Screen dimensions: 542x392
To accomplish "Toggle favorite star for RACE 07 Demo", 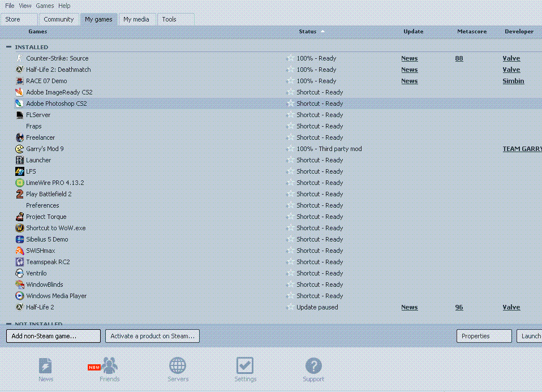I will tap(290, 81).
